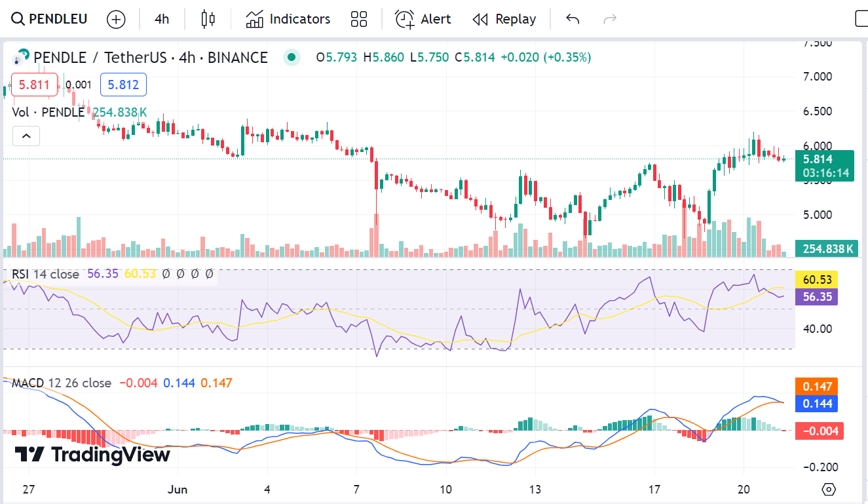The height and width of the screenshot is (504, 868).
Task: Open indicator templates grid icon
Action: 359,19
